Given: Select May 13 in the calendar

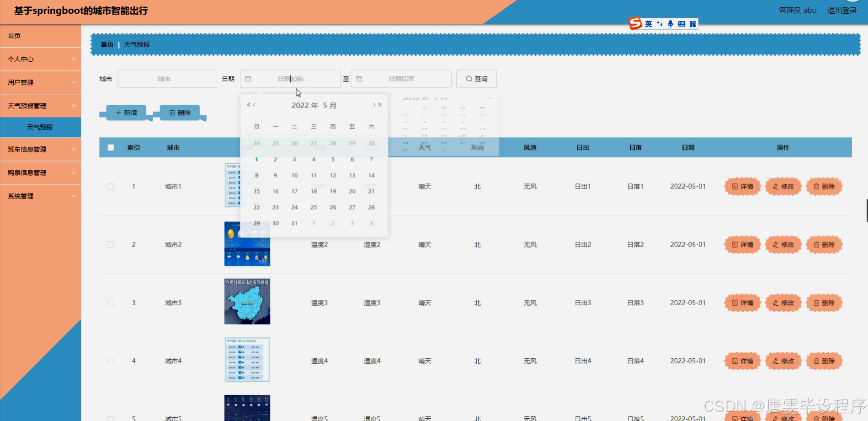Looking at the screenshot, I should click(352, 175).
